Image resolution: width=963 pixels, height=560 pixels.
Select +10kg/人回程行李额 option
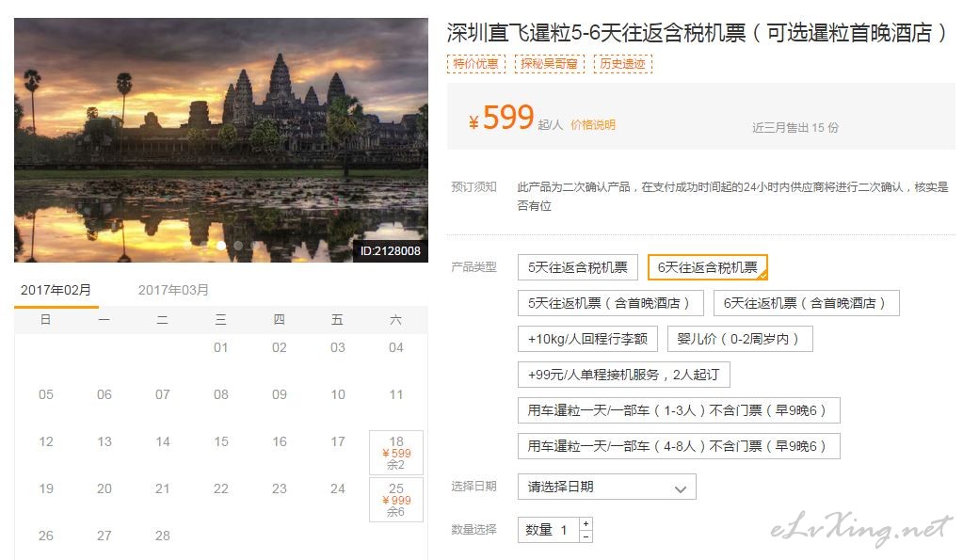click(x=587, y=338)
